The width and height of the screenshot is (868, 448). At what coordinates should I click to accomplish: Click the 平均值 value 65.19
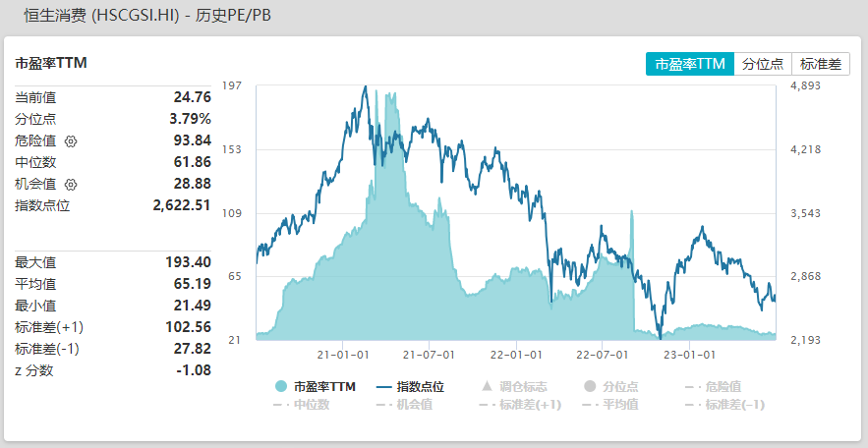tap(192, 284)
